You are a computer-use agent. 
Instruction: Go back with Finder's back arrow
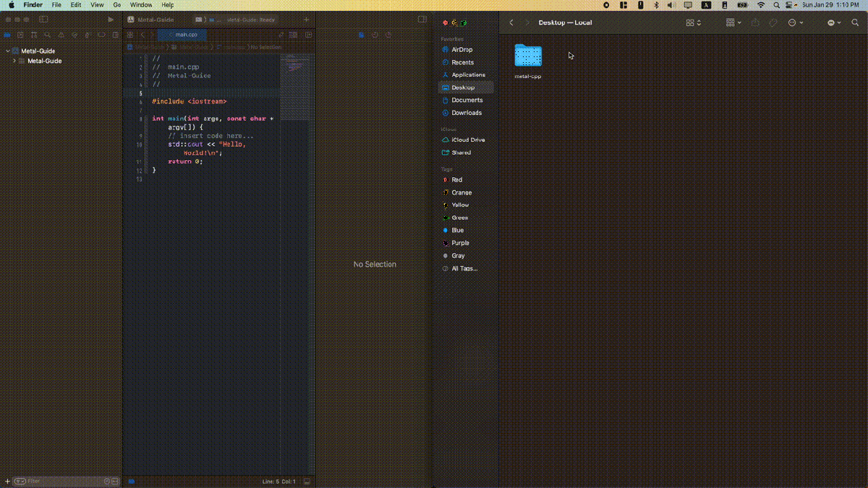point(511,23)
